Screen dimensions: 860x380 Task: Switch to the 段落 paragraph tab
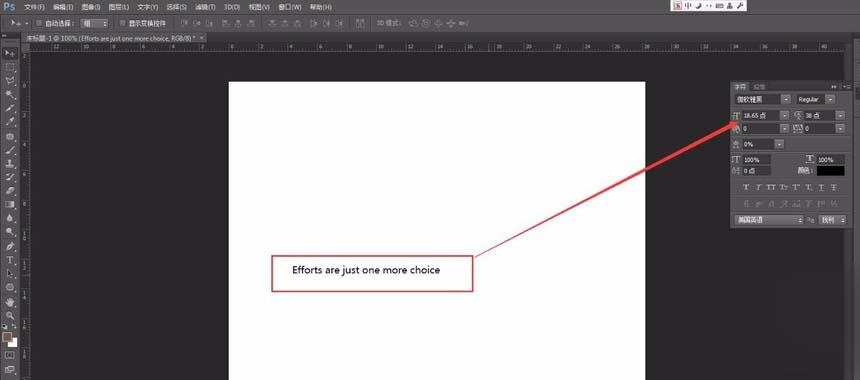(759, 87)
